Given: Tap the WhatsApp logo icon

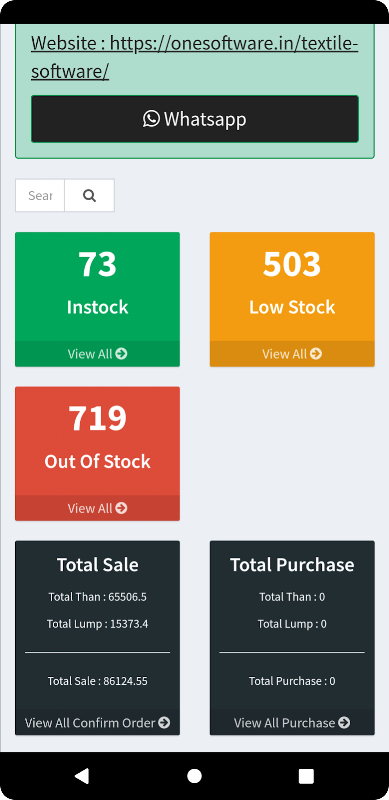Looking at the screenshot, I should [151, 119].
